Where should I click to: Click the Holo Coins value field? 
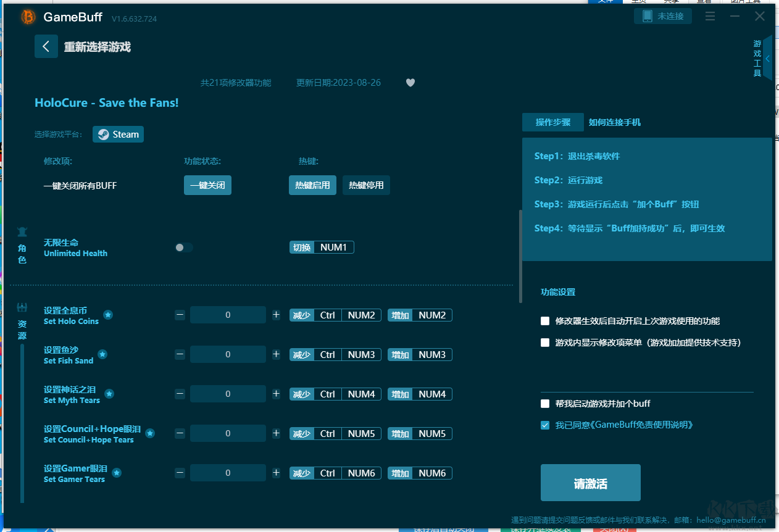(x=228, y=315)
